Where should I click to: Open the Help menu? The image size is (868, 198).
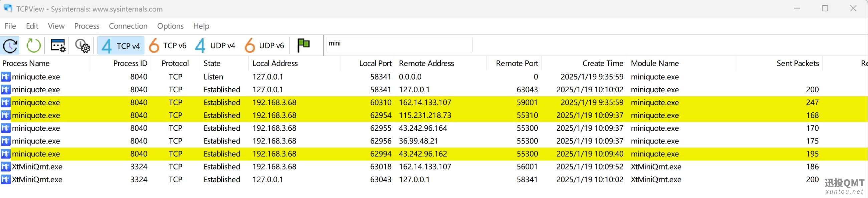201,26
